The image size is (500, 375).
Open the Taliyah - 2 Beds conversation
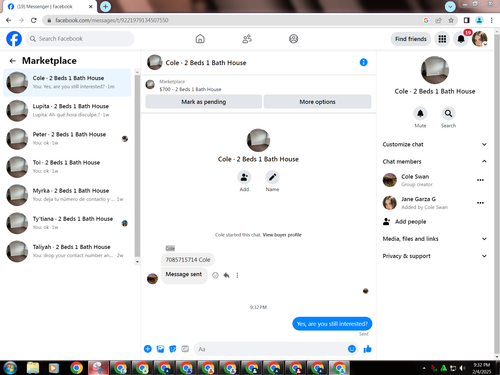tap(67, 251)
